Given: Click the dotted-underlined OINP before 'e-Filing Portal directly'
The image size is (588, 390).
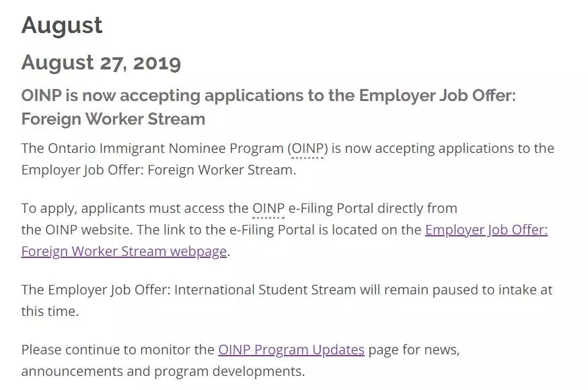Looking at the screenshot, I should (x=268, y=208).
